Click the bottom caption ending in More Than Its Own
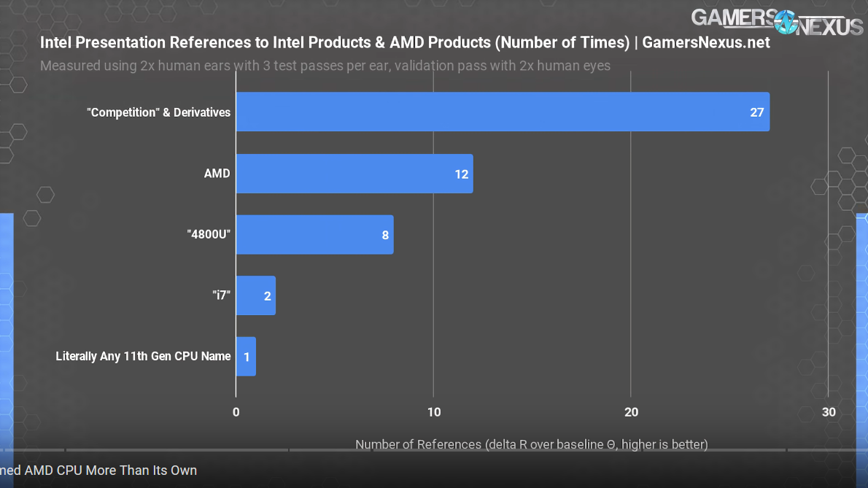Viewport: 868px width, 488px height. [x=98, y=470]
